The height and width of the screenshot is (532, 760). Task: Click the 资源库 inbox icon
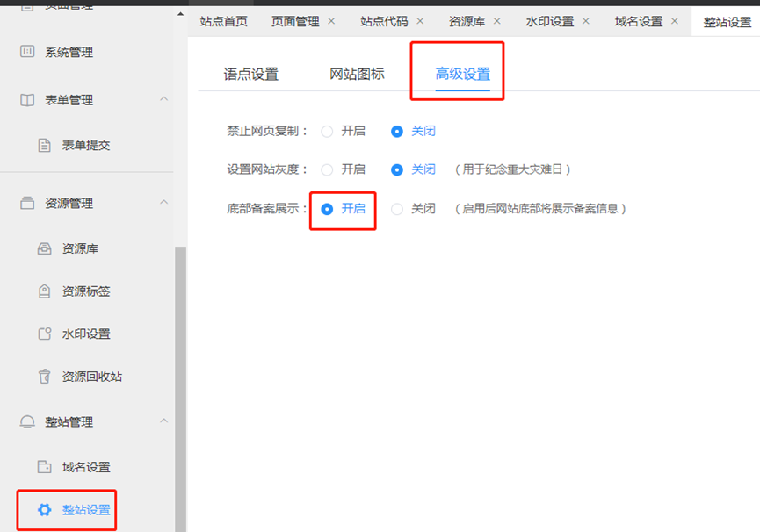[x=44, y=248]
